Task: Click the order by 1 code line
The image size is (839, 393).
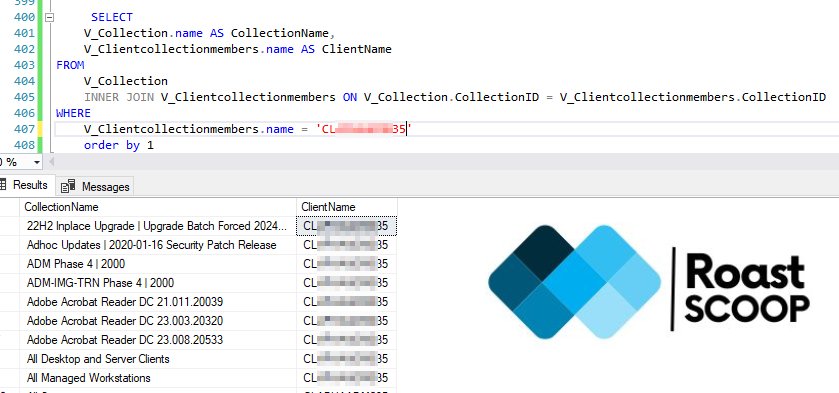Action: (119, 145)
